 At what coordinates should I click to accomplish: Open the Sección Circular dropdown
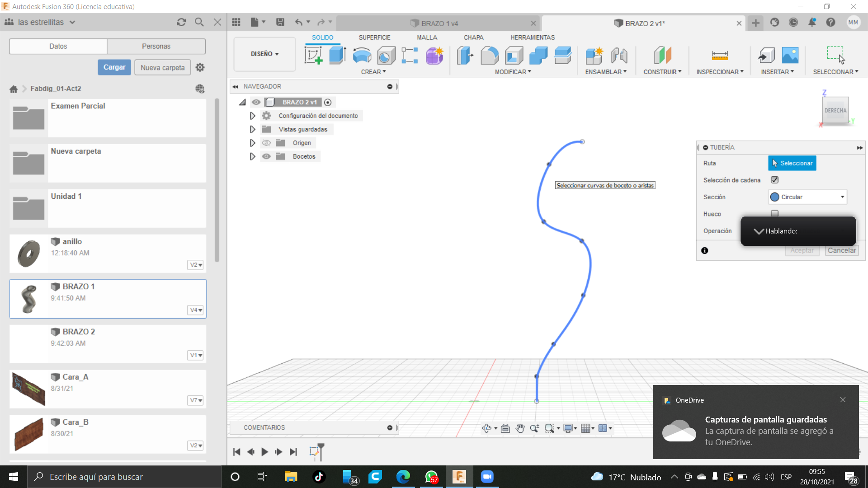click(x=807, y=197)
